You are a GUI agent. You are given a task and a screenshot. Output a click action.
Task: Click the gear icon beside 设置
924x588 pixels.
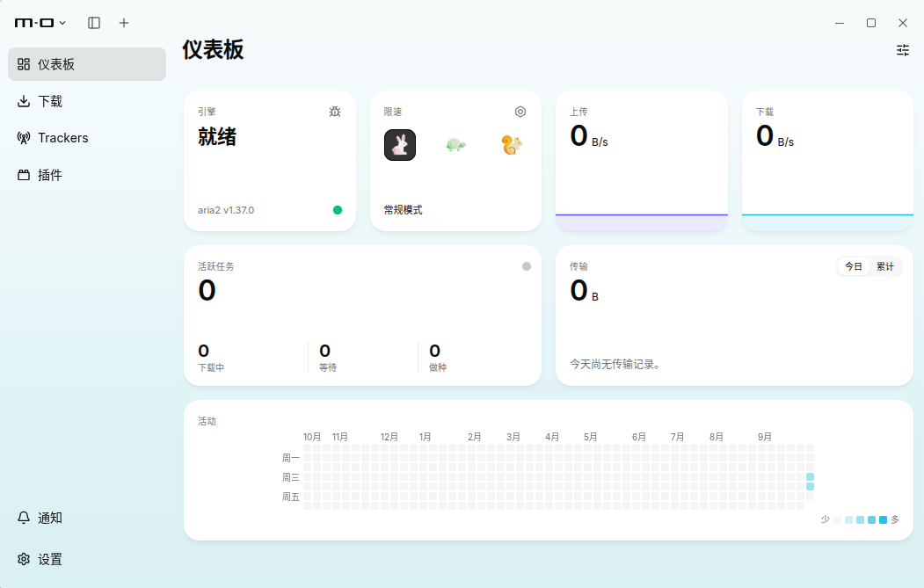[24, 559]
